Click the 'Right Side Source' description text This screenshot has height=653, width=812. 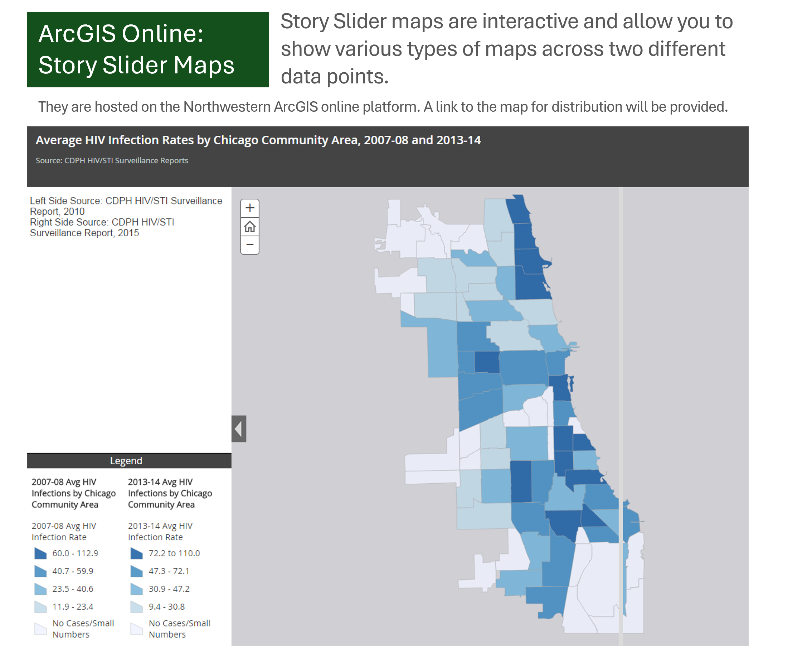102,228
